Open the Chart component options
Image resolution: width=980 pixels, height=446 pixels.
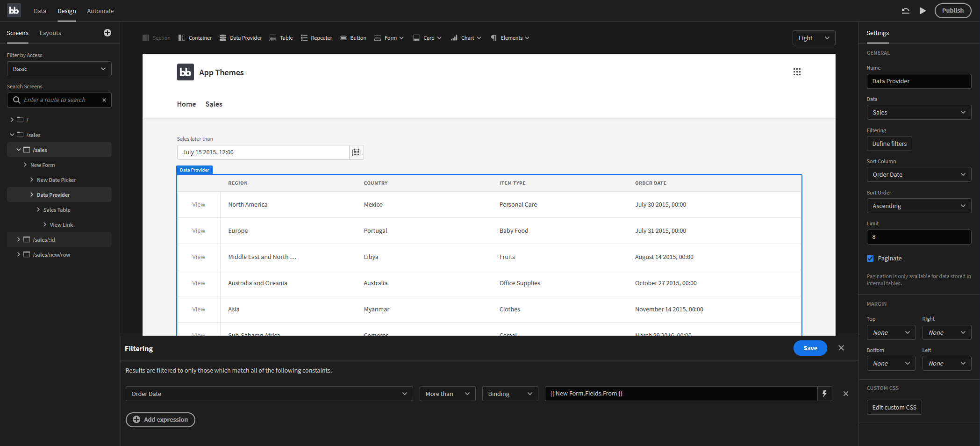tap(465, 37)
